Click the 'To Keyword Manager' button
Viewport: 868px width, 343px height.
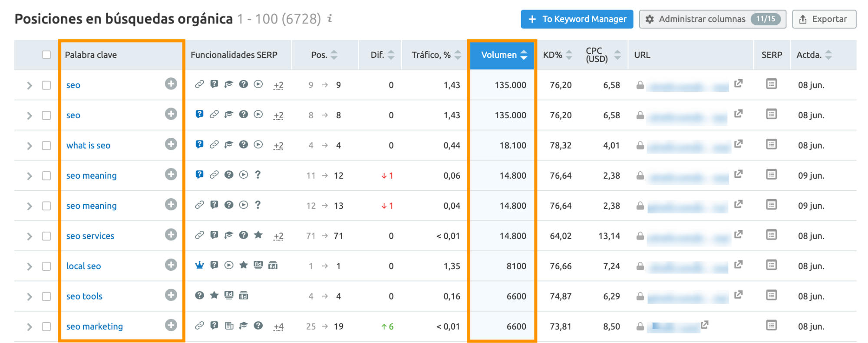[x=577, y=19]
